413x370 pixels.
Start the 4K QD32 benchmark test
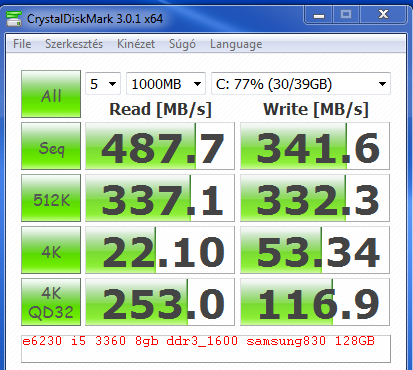coord(51,302)
